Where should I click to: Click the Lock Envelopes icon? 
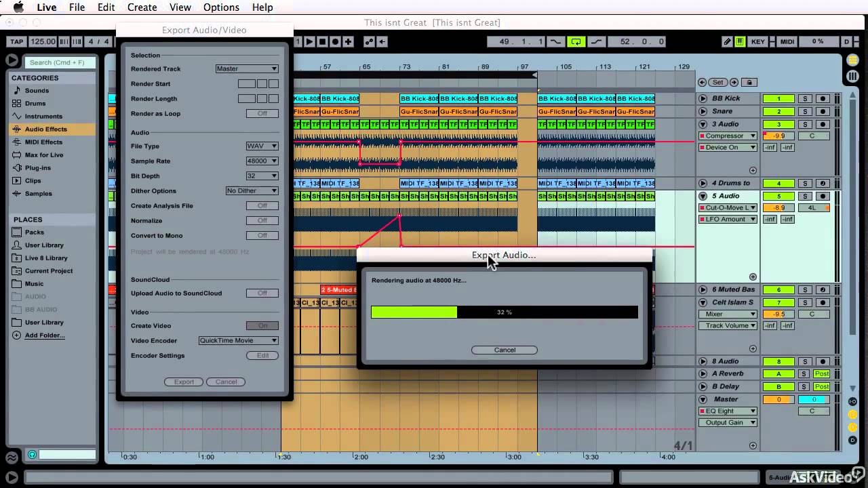pos(749,83)
